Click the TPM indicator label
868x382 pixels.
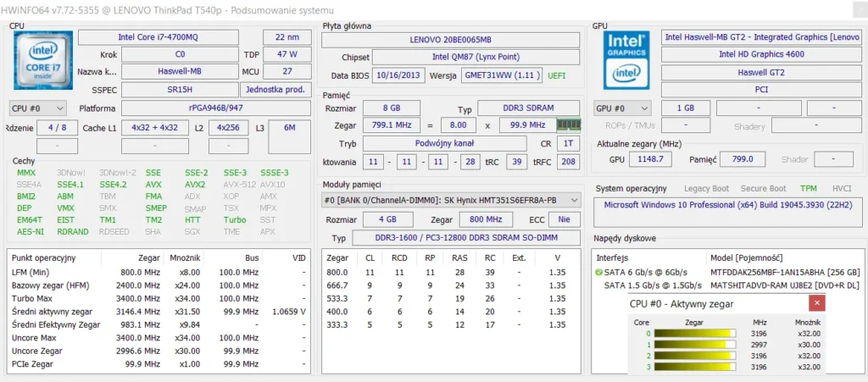808,189
